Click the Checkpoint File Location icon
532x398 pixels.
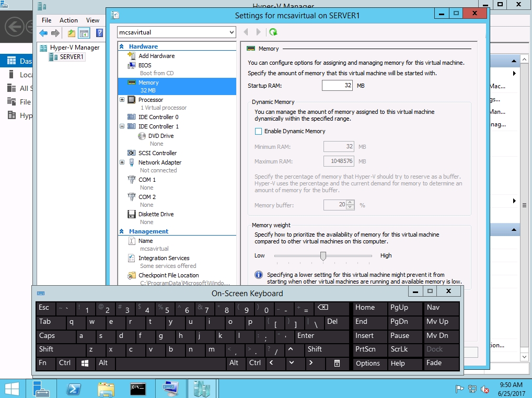[x=131, y=275]
